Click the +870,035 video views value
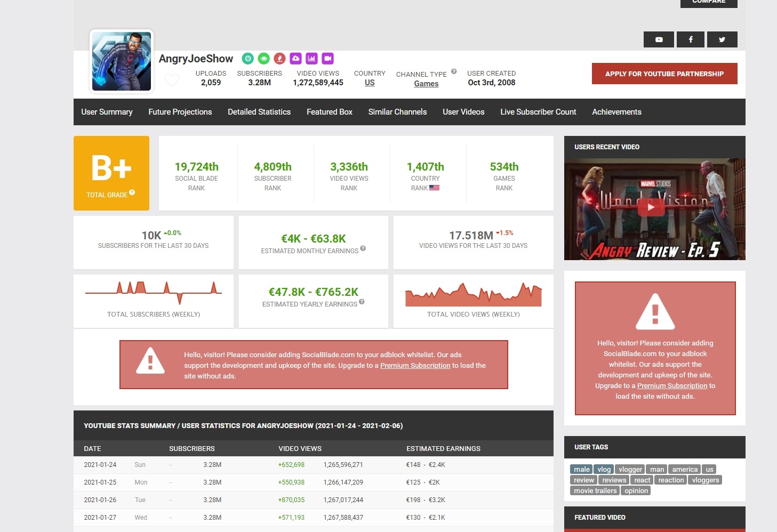The width and height of the screenshot is (777, 532). (291, 500)
